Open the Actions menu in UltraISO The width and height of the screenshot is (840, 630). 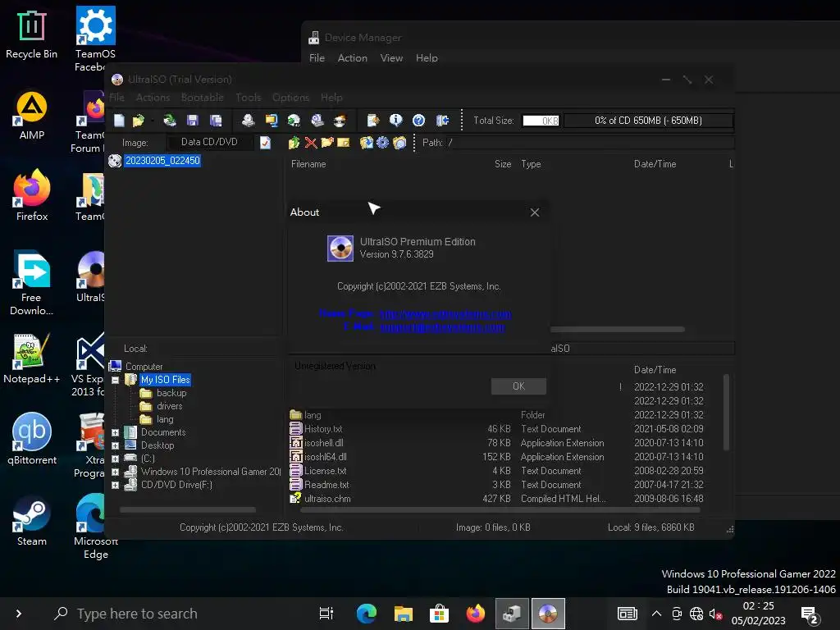click(153, 98)
